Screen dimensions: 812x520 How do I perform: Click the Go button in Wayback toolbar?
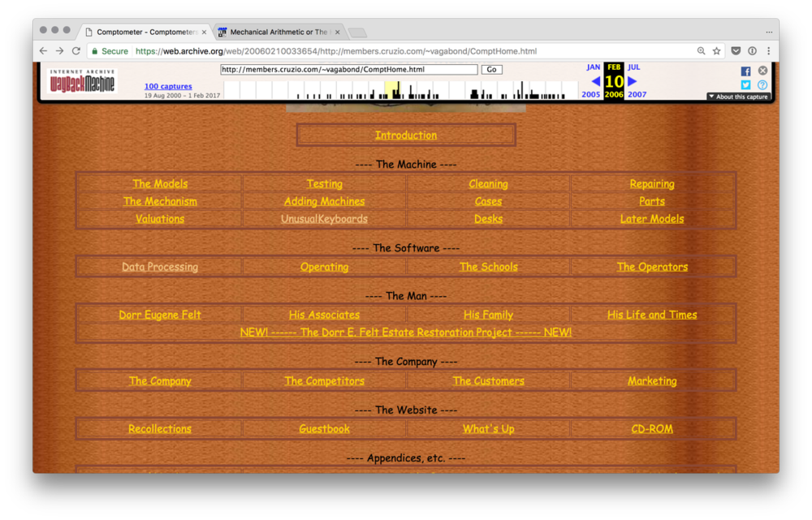(491, 69)
